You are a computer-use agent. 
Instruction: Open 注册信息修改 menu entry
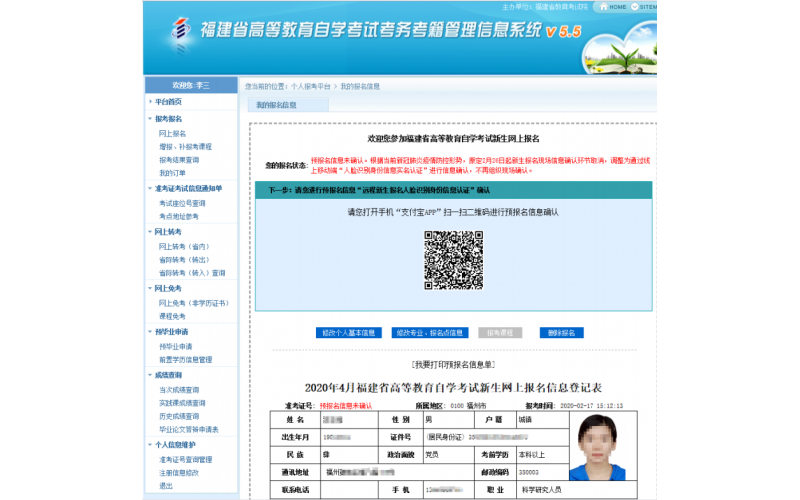tap(179, 473)
